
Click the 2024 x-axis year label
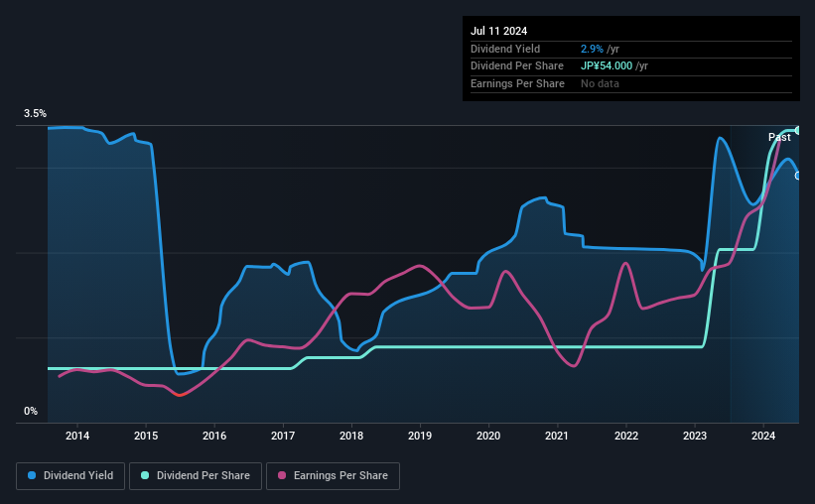763,436
